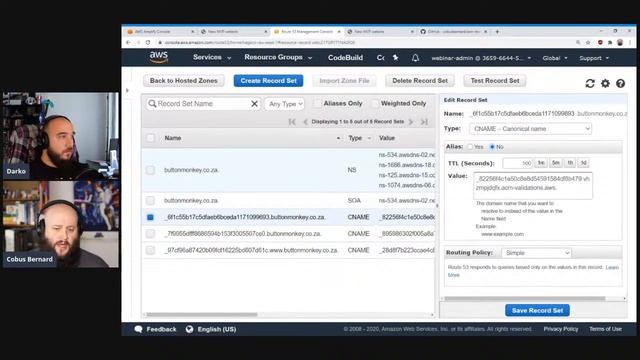This screenshot has height=360, width=640.
Task: Click the browser back arrow
Action: point(129,42)
